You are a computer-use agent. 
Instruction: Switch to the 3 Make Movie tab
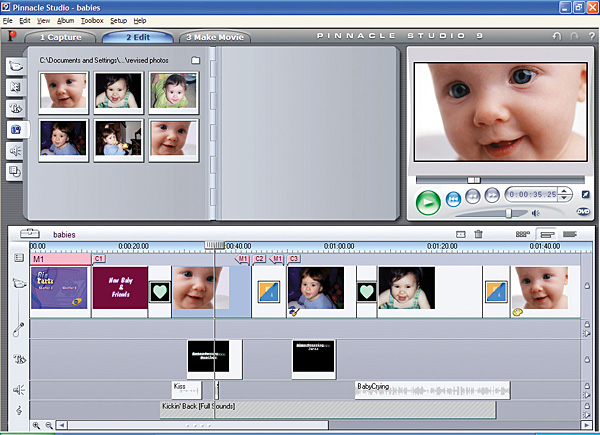click(215, 37)
